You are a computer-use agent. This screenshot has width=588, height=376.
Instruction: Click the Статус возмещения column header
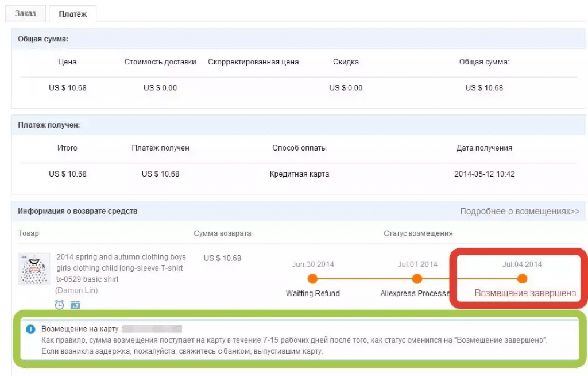point(418,233)
